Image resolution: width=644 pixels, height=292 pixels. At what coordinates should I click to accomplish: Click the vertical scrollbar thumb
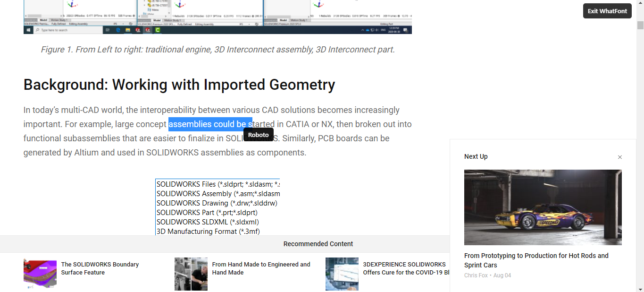(640, 25)
